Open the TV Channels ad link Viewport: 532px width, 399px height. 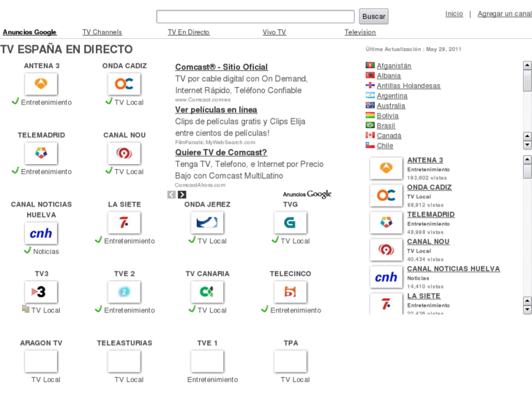tap(102, 32)
